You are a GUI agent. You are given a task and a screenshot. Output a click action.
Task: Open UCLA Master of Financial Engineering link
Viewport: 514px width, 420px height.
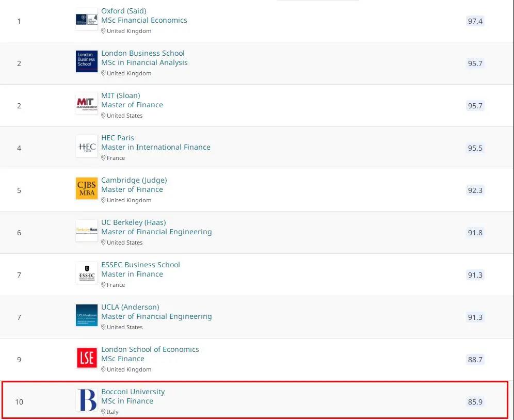(x=156, y=316)
